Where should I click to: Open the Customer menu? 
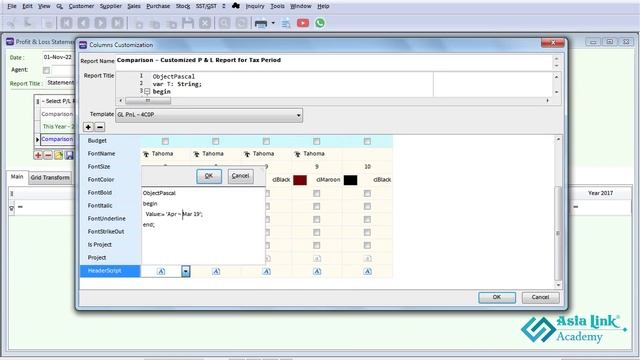pos(81,6)
